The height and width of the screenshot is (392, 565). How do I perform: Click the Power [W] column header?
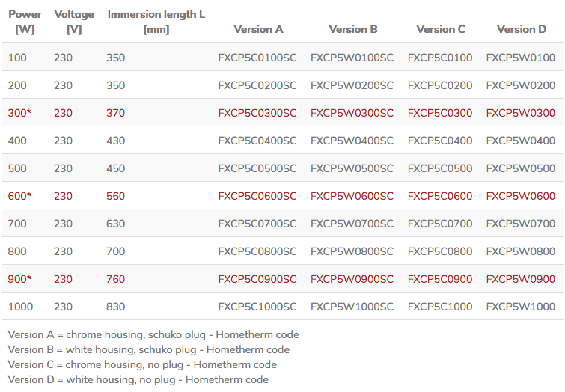point(25,22)
